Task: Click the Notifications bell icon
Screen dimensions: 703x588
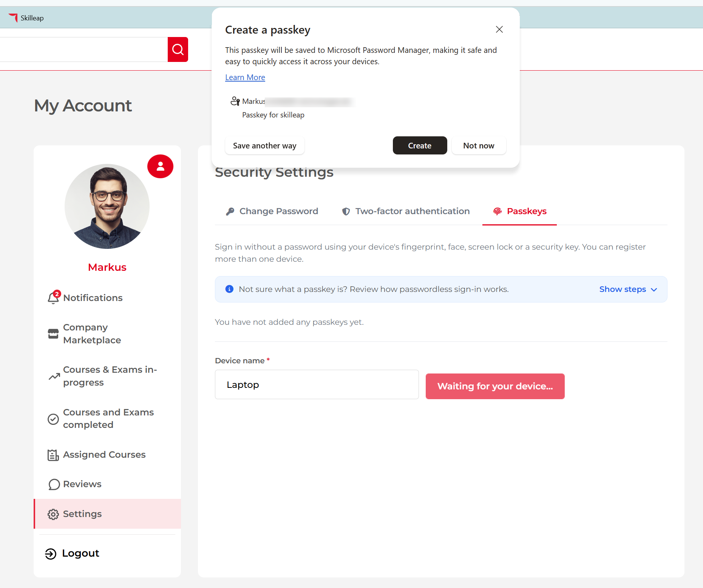Action: tap(53, 298)
